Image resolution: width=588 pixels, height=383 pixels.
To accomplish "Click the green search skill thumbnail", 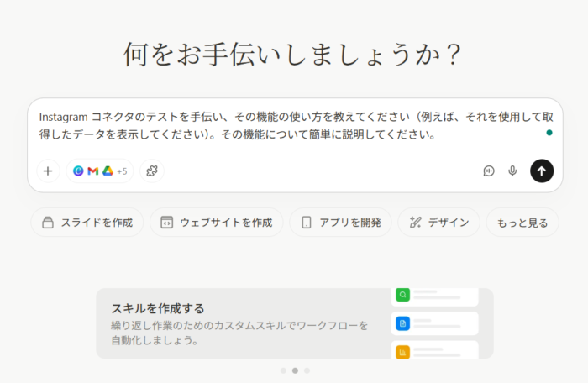I will (403, 295).
